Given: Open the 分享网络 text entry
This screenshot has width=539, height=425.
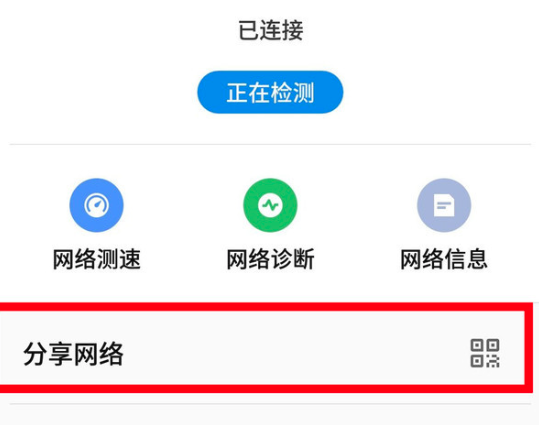Looking at the screenshot, I should [73, 353].
